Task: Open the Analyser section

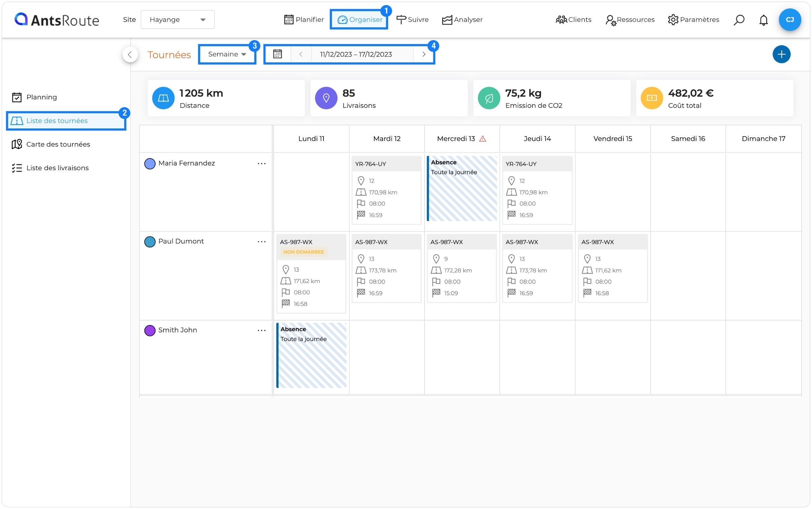Action: tap(462, 20)
